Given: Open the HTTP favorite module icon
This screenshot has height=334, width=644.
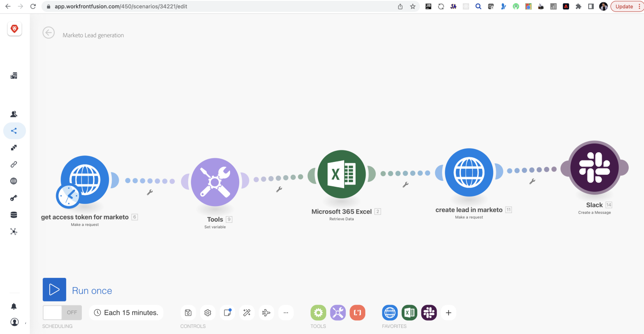Looking at the screenshot, I should (x=390, y=312).
